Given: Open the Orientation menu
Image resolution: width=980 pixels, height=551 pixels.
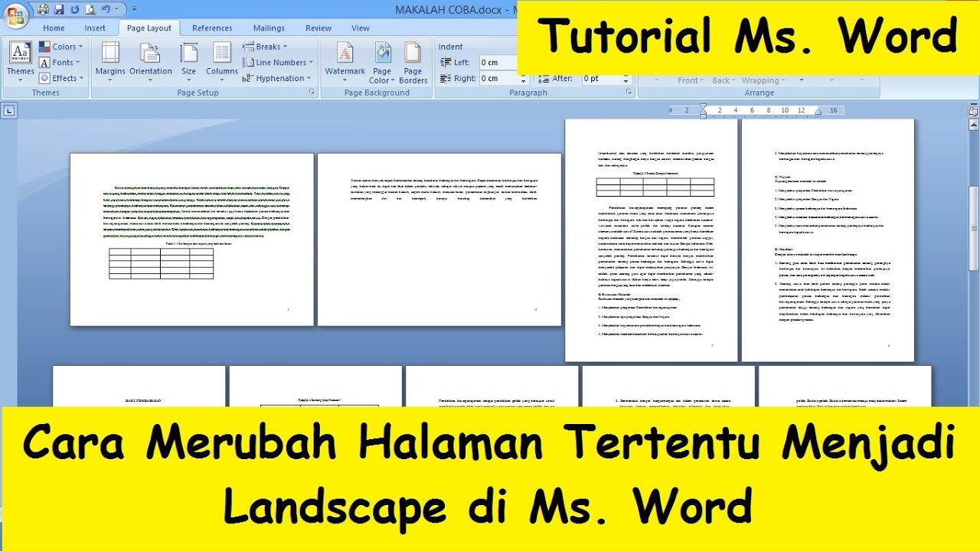Looking at the screenshot, I should (x=151, y=60).
